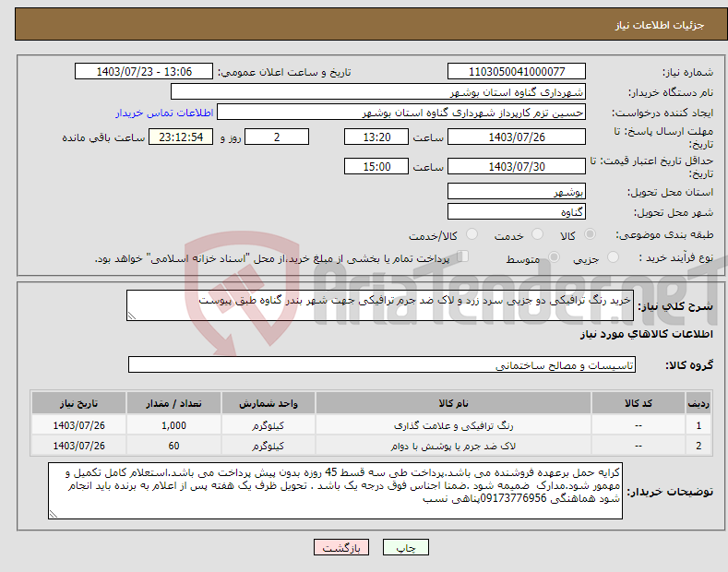Click the quantity cell 1,000
The height and width of the screenshot is (572, 728).
[173, 425]
